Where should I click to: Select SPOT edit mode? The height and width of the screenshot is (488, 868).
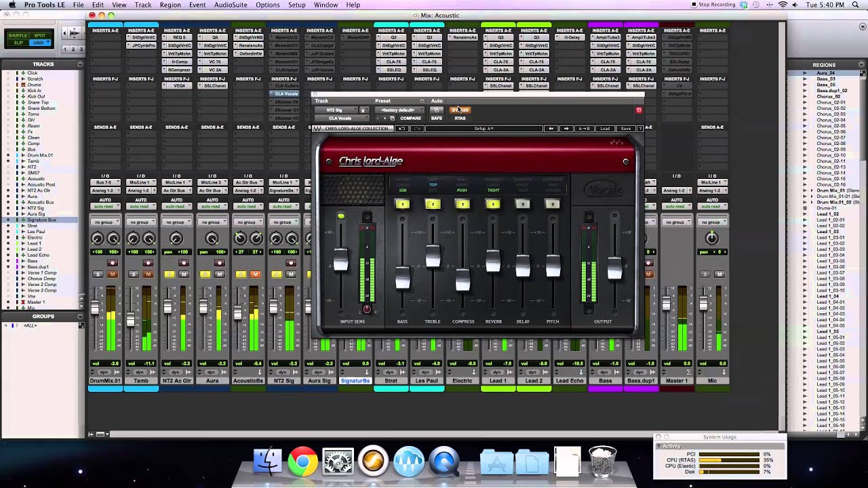(x=40, y=35)
